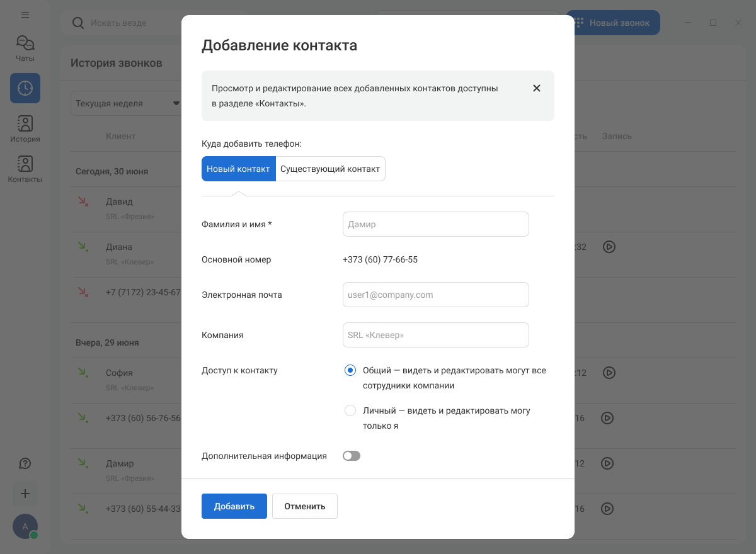Click the plus icon in sidebar
756x554 pixels.
click(x=25, y=494)
